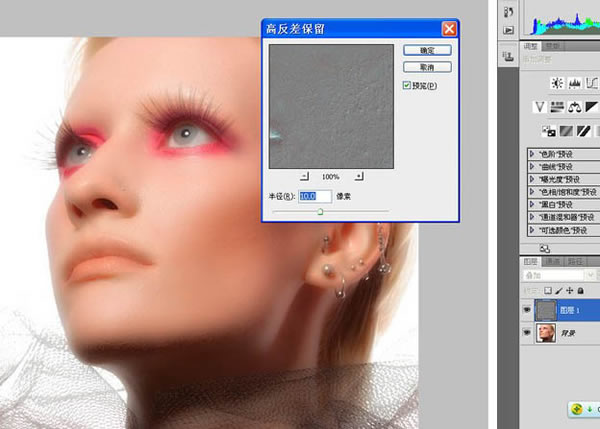Hide the 背景 layer visibility eye
The image size is (600, 429).
point(527,333)
